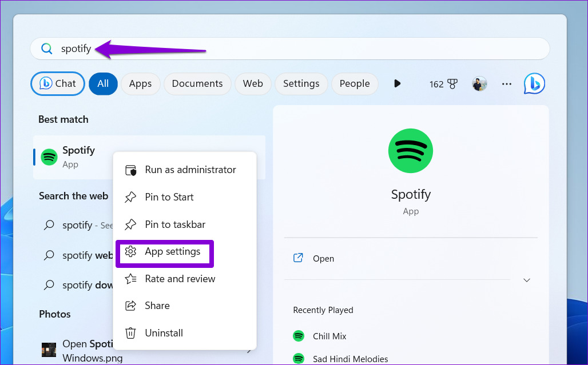Select Uninstall from context menu

click(185, 333)
